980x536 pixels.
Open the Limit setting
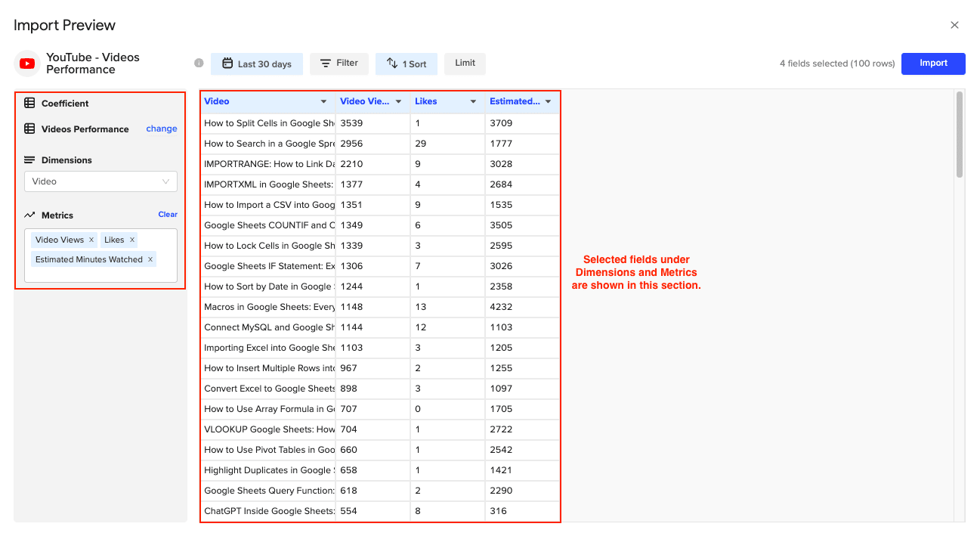pos(465,64)
